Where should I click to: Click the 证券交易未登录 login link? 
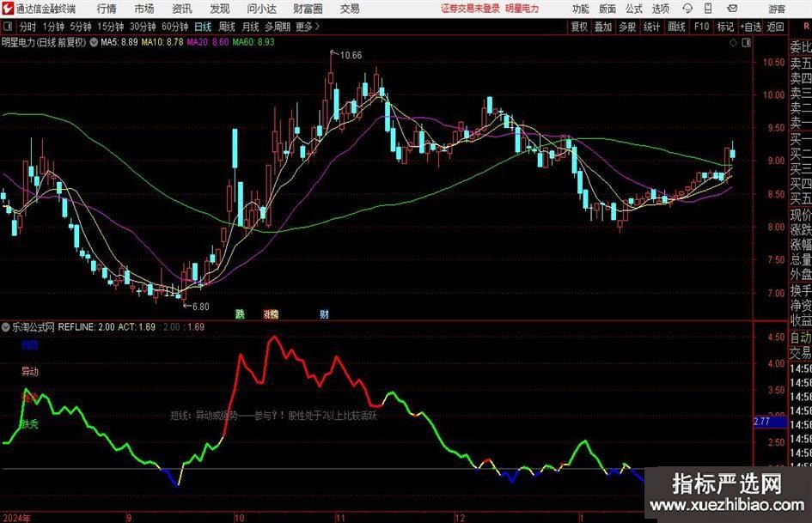point(470,9)
